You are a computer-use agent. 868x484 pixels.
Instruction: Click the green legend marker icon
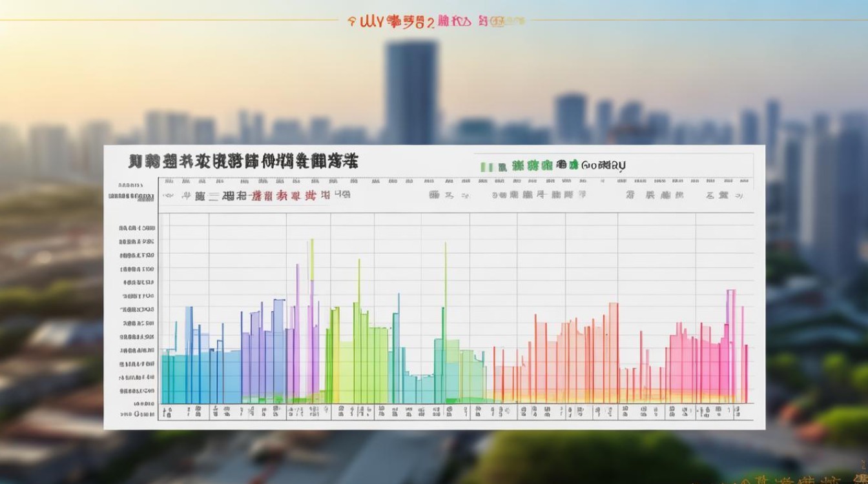click(x=485, y=166)
